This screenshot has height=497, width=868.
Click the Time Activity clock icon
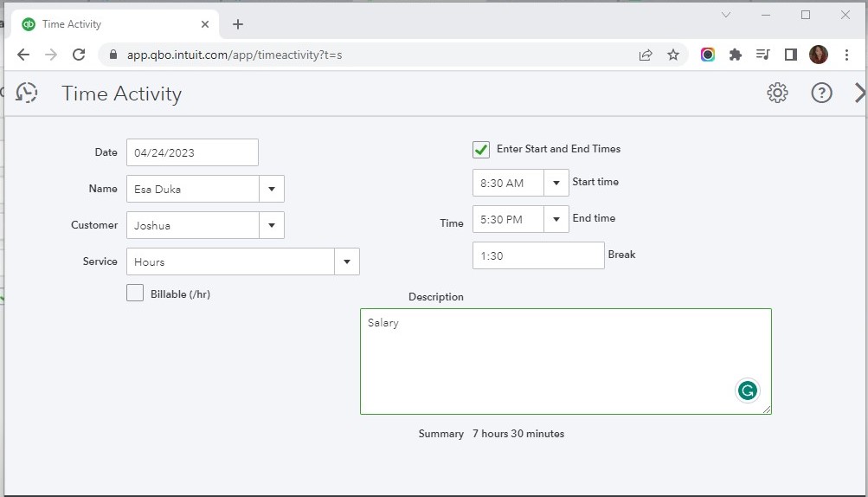click(x=27, y=93)
